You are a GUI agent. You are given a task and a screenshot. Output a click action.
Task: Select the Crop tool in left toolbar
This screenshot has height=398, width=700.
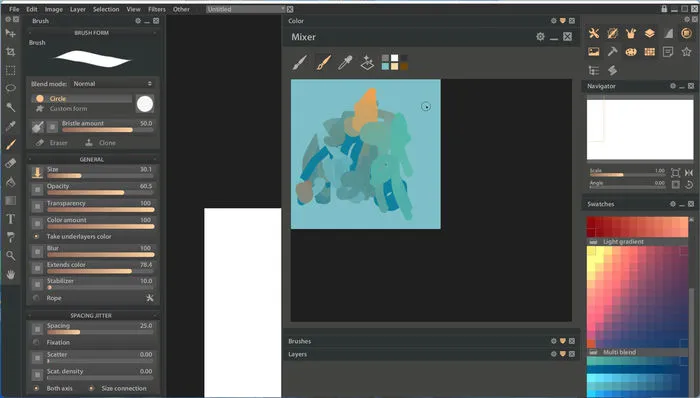click(11, 52)
